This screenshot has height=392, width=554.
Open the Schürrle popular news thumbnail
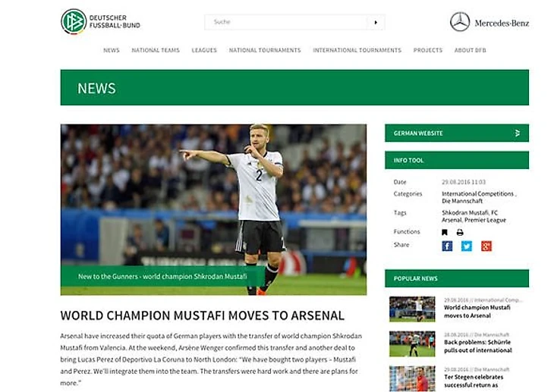412,343
